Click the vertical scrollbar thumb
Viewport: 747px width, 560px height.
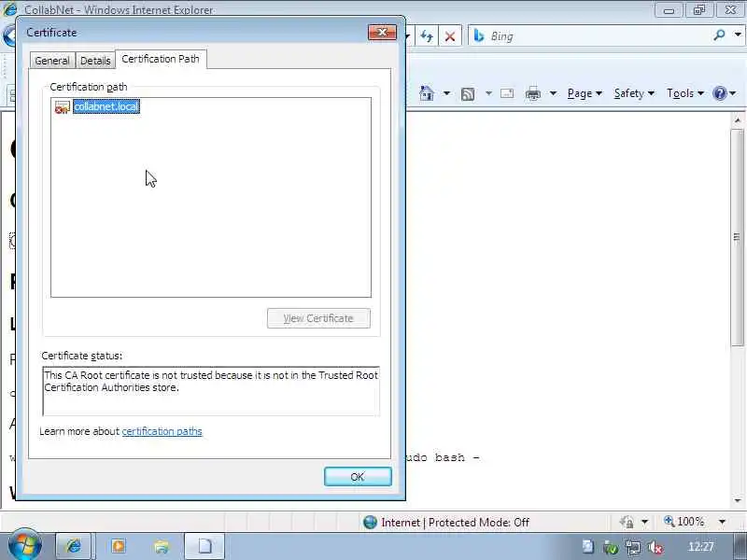click(x=737, y=237)
